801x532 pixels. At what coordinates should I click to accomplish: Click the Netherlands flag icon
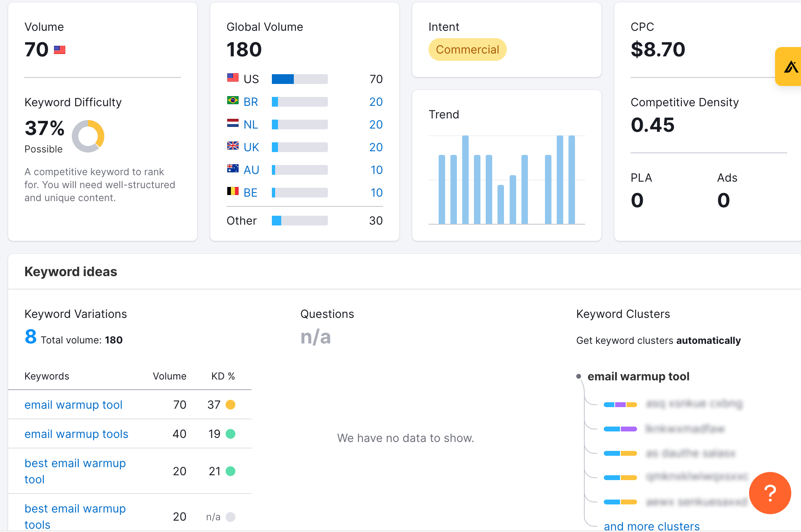[x=233, y=123]
